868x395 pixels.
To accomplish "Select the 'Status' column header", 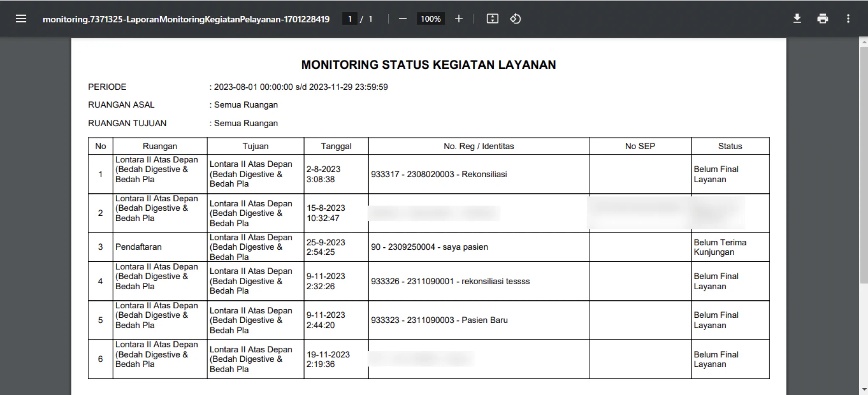I will tap(730, 146).
